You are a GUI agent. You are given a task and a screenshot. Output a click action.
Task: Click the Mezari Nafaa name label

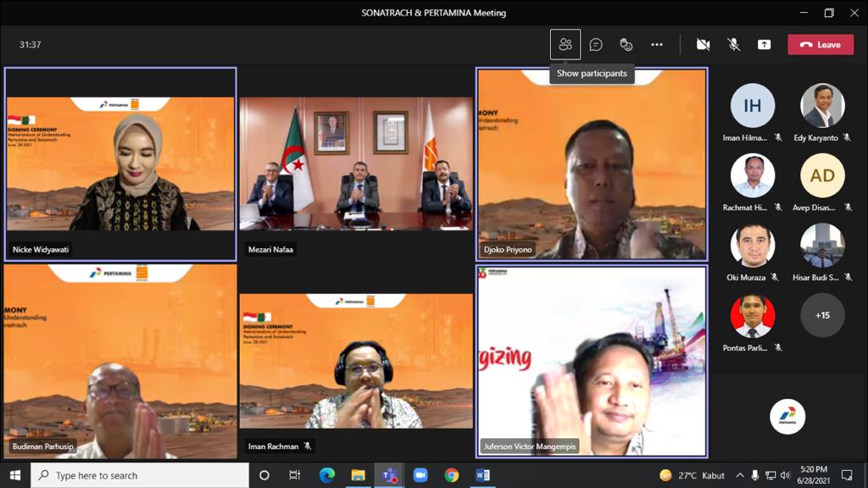pyautogui.click(x=270, y=250)
